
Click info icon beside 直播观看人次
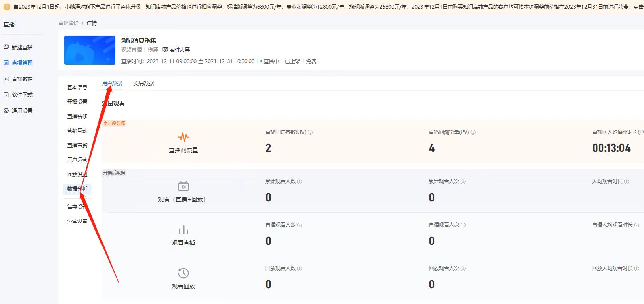463,225
